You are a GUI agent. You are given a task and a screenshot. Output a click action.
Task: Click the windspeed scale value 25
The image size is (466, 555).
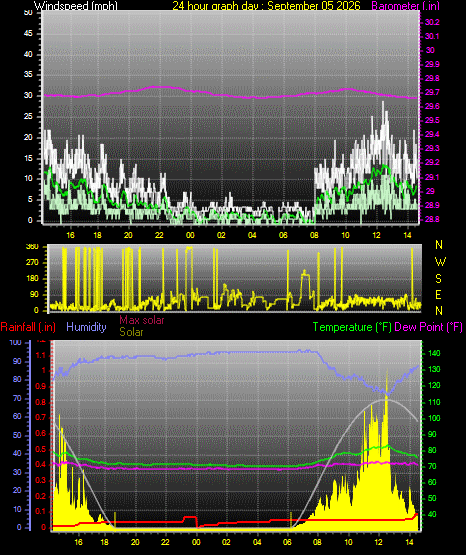28,116
